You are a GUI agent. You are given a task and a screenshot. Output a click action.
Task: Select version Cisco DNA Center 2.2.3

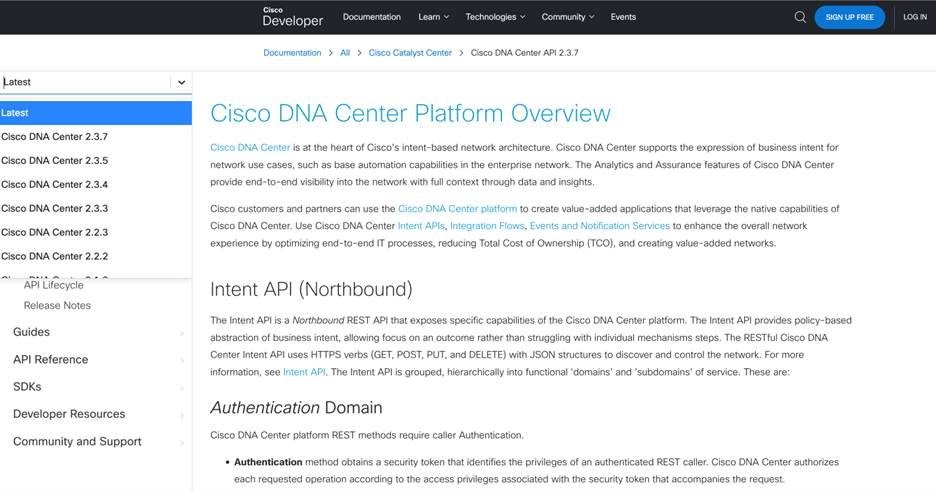coord(96,232)
